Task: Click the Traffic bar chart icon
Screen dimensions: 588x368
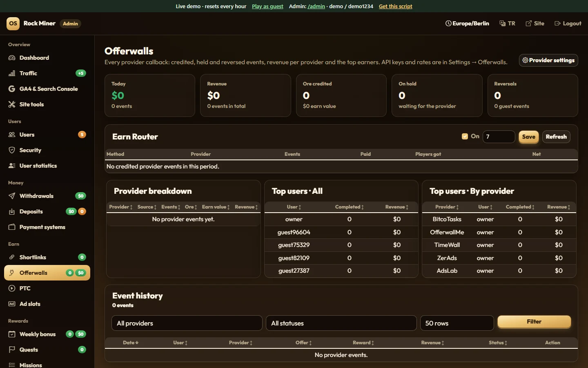Action: [x=12, y=73]
